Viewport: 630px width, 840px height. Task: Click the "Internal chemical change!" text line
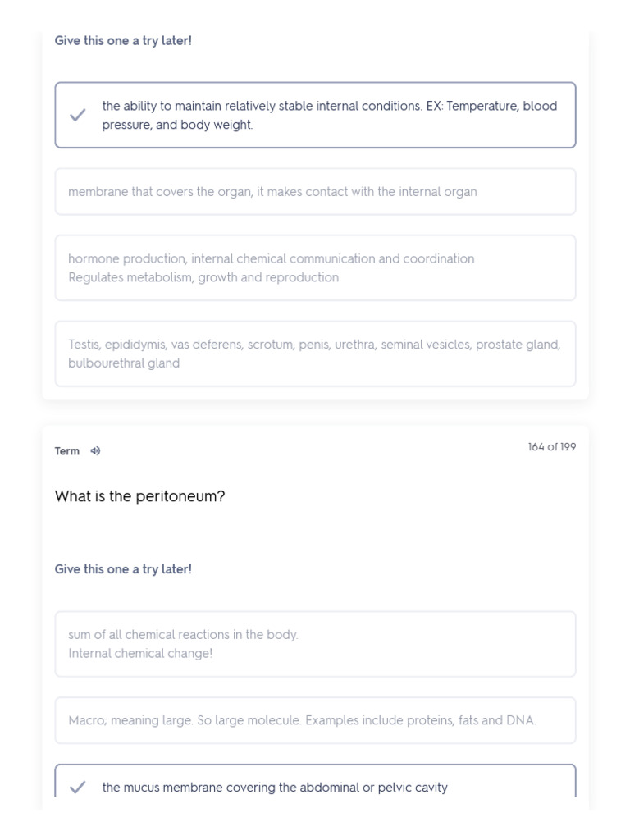click(x=140, y=654)
